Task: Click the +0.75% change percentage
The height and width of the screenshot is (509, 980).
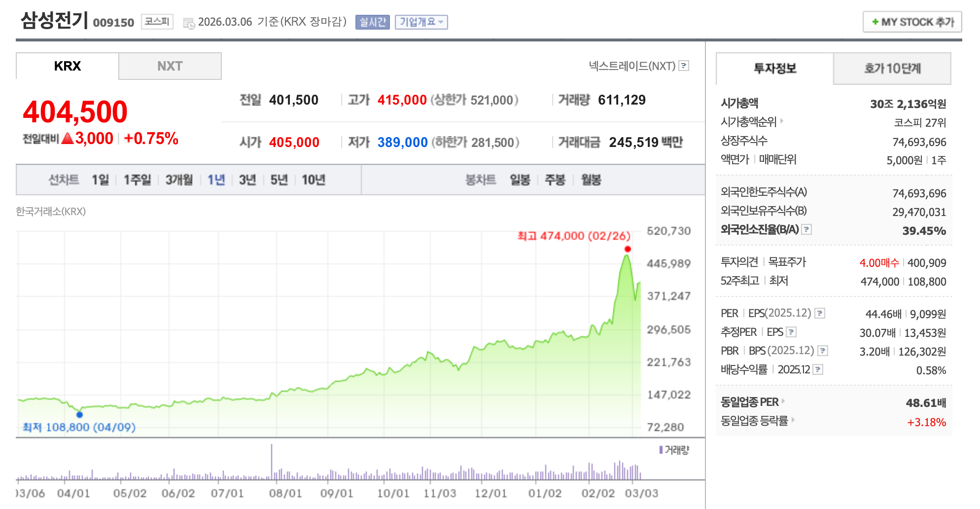Action: 151,139
